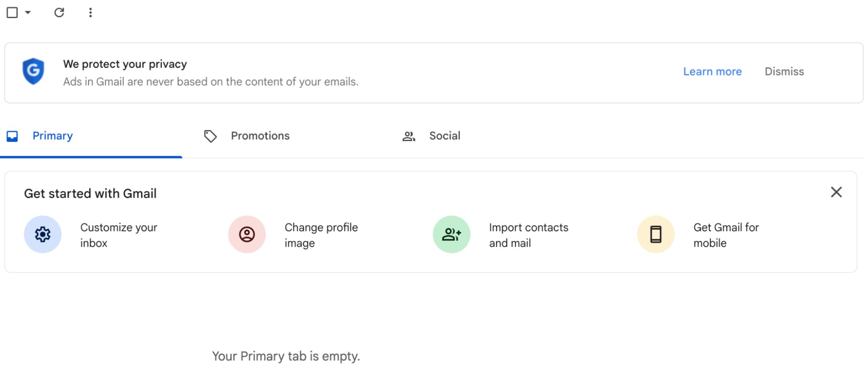This screenshot has height=375, width=868.
Task: Dismiss the privacy notice
Action: point(784,71)
